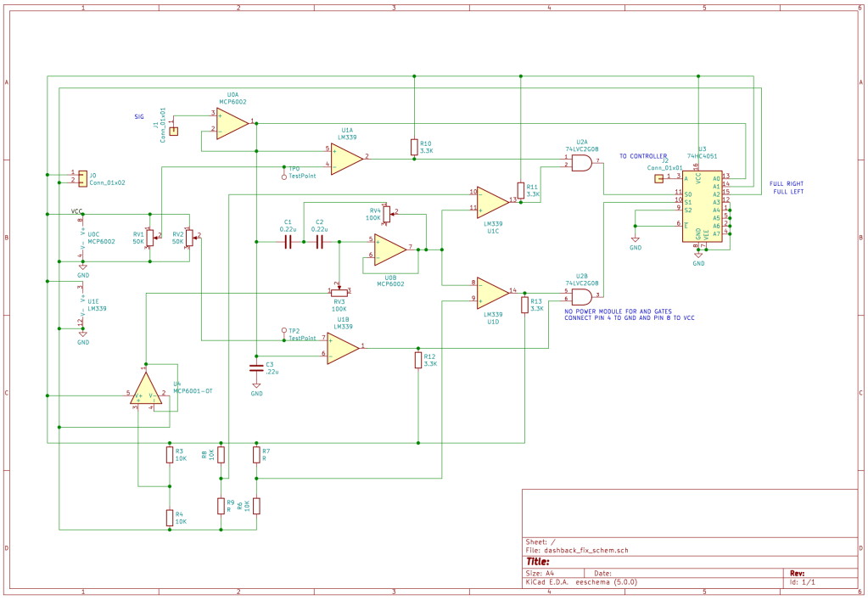Select resistor R10 3.3K

(413, 147)
